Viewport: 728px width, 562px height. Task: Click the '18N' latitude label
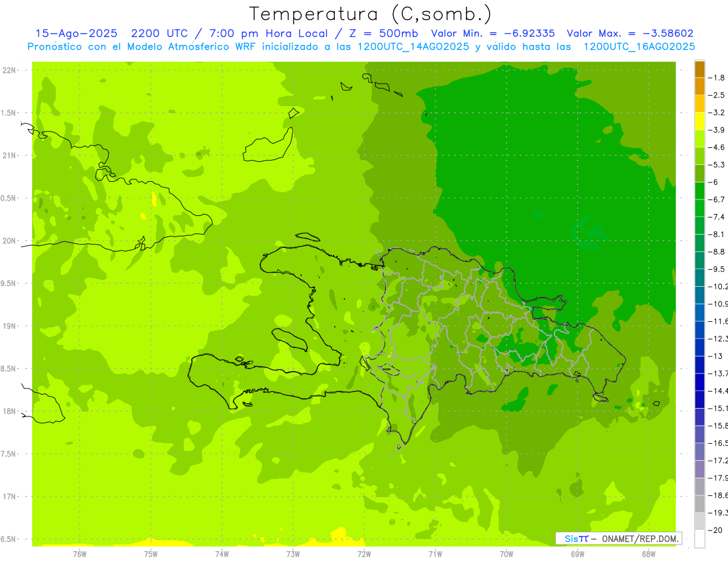click(x=10, y=411)
